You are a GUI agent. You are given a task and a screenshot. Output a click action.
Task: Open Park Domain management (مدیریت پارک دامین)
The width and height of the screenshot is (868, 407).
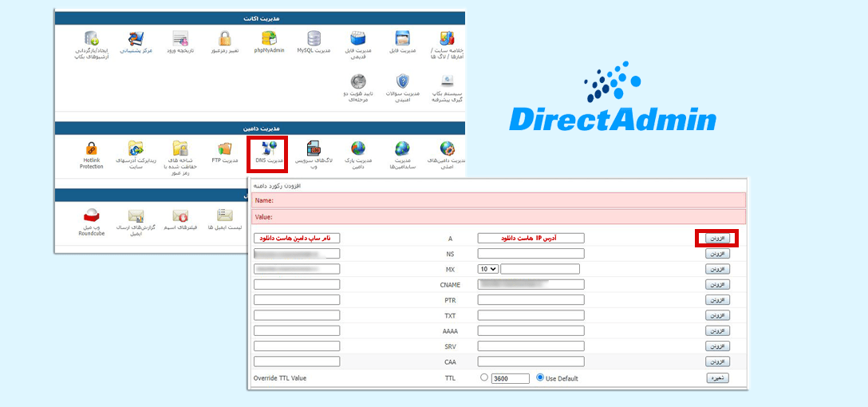(x=359, y=148)
